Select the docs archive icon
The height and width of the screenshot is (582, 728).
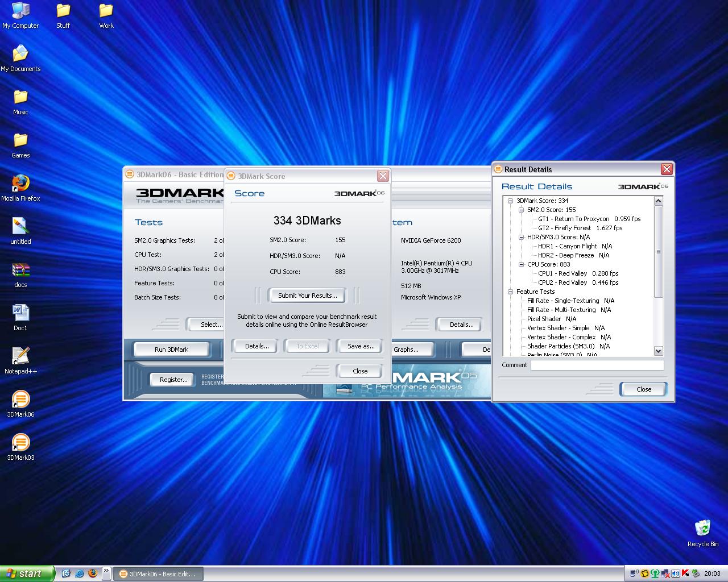coord(20,275)
